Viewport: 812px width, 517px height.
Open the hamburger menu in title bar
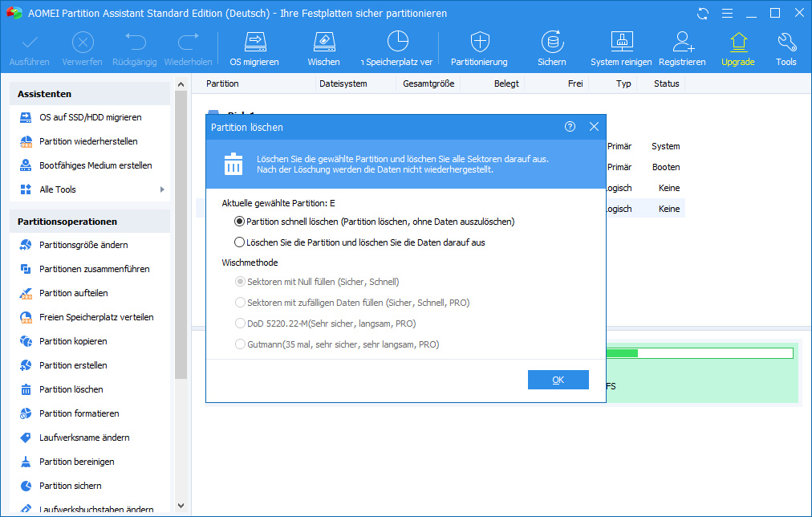click(727, 14)
